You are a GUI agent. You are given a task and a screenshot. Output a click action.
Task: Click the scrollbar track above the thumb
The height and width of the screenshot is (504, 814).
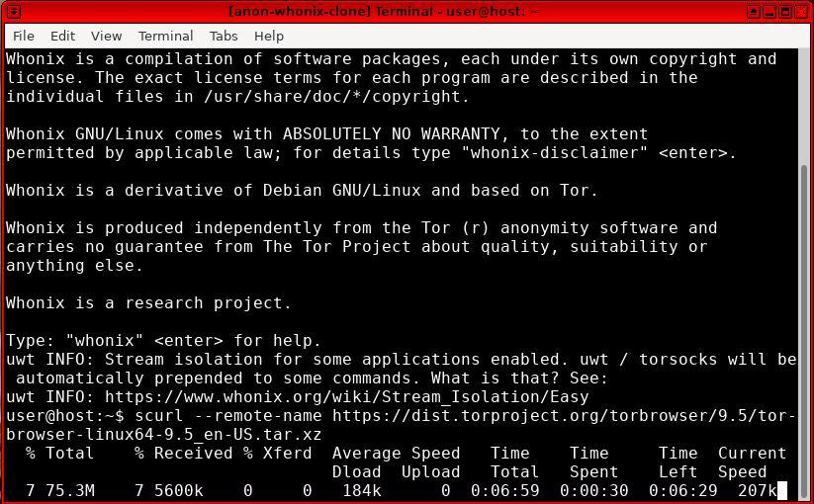click(x=805, y=99)
